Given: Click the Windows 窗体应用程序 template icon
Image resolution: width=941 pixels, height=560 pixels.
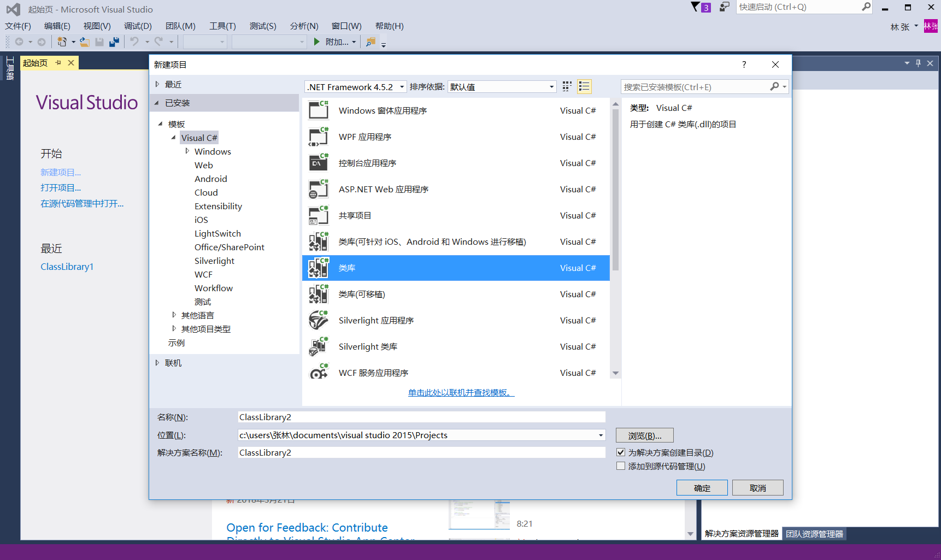Looking at the screenshot, I should pyautogui.click(x=319, y=110).
